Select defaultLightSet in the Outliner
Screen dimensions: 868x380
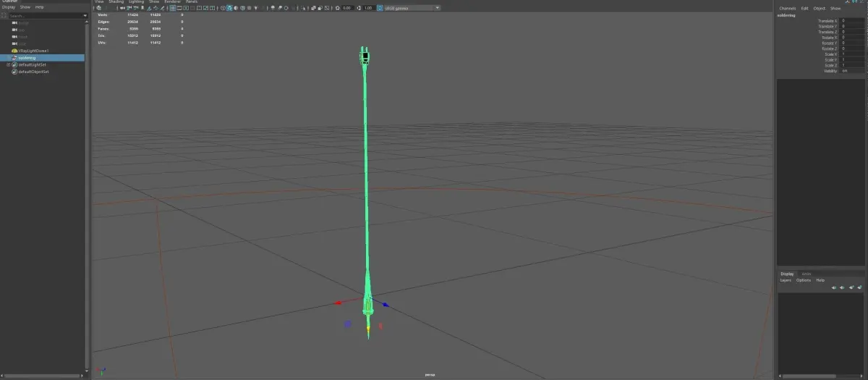tap(33, 64)
